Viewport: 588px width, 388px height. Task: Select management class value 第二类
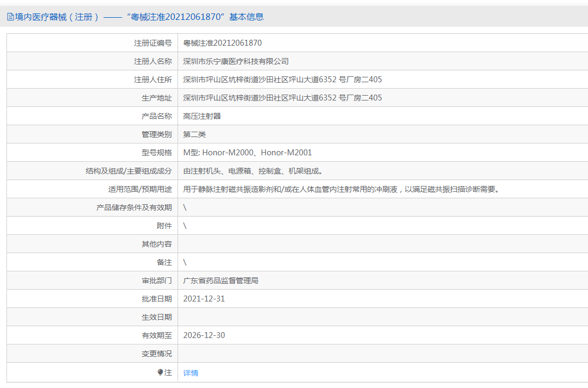click(x=194, y=134)
